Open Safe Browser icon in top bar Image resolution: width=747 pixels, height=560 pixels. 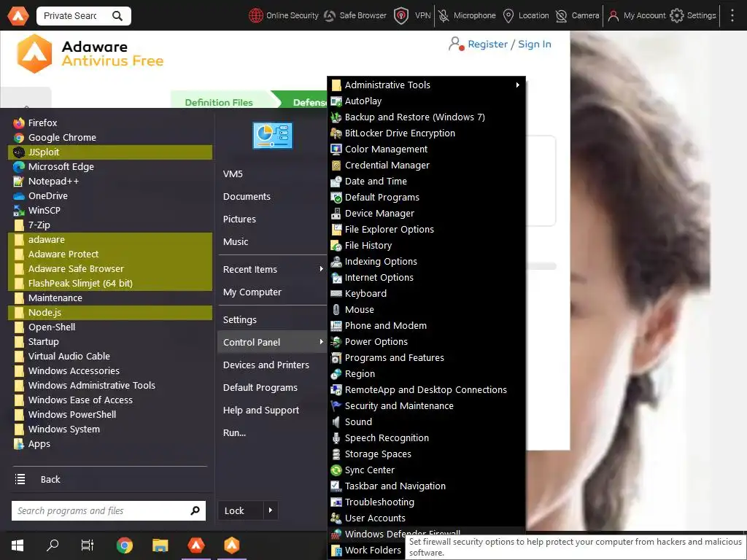coord(330,16)
